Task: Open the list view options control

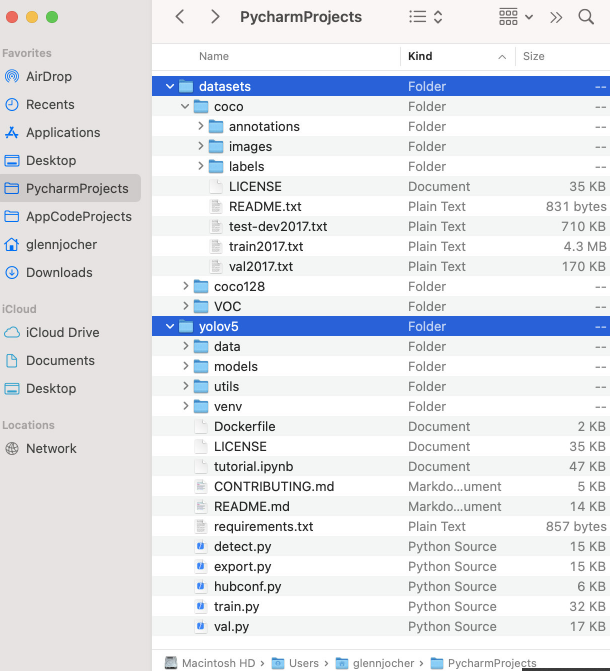Action: point(426,17)
